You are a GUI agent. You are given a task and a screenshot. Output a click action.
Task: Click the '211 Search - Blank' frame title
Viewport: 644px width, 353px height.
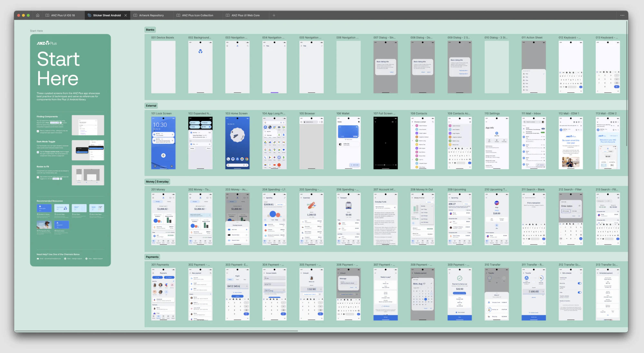[533, 190]
